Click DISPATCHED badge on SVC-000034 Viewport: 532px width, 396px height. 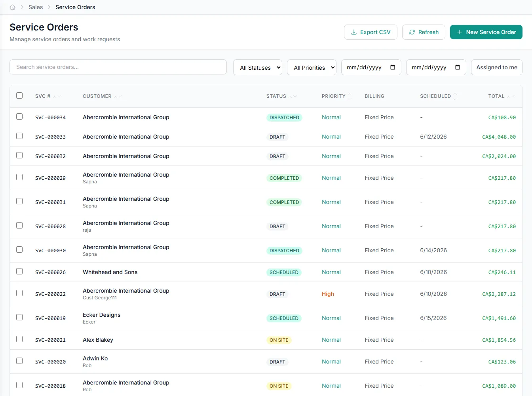[x=284, y=118]
